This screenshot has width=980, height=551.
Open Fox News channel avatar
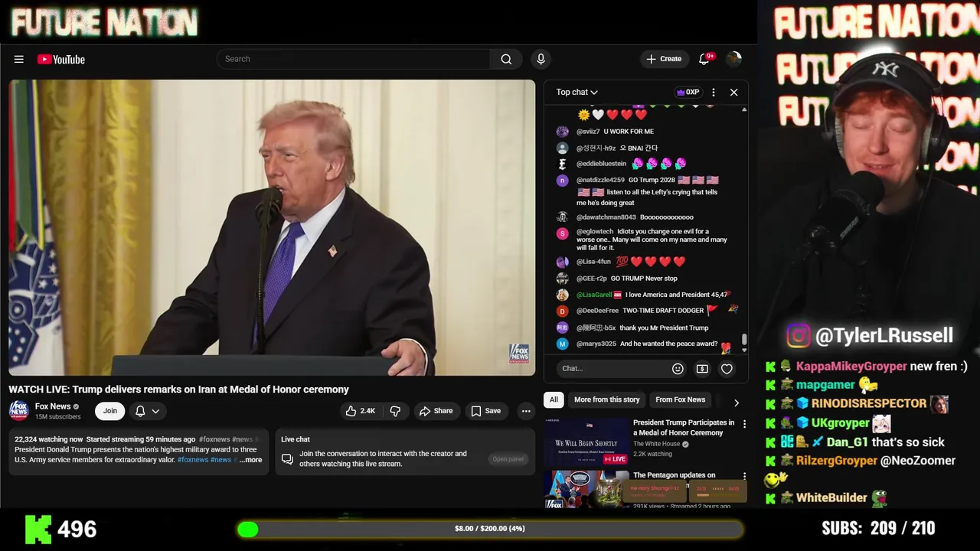[x=18, y=411]
